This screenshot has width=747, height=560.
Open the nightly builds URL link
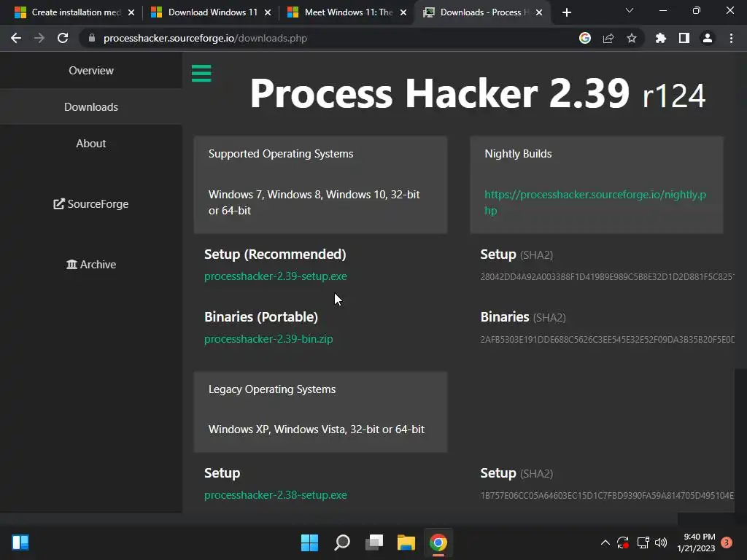595,203
